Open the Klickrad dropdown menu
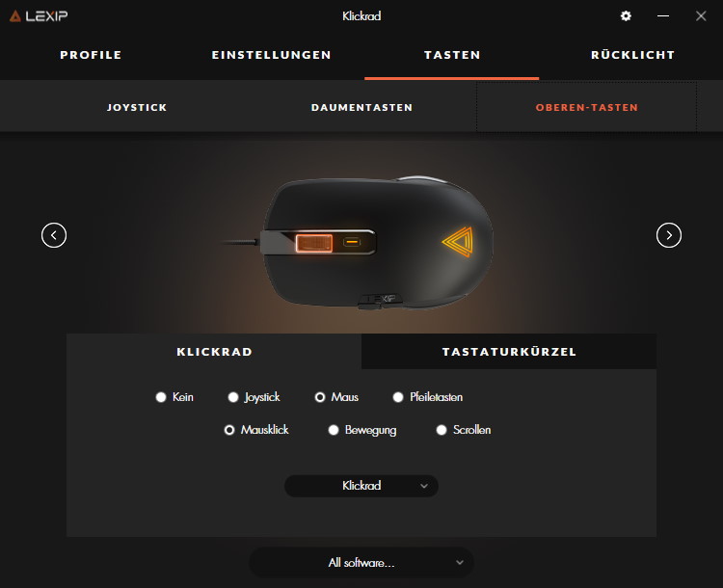This screenshot has width=723, height=588. [361, 486]
